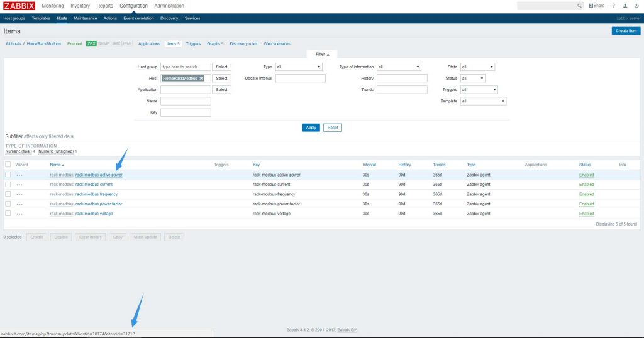Open the user profile icon
The width and height of the screenshot is (644, 338).
point(625,6)
